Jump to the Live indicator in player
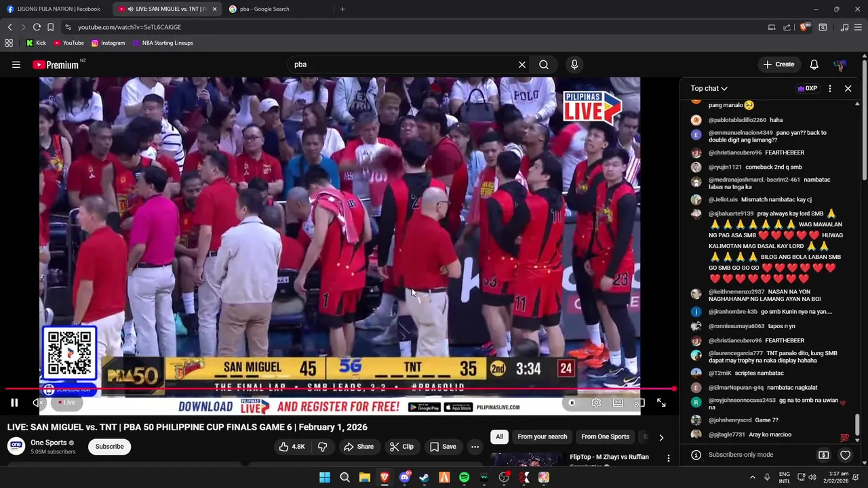The height and width of the screenshot is (488, 868). coord(66,403)
